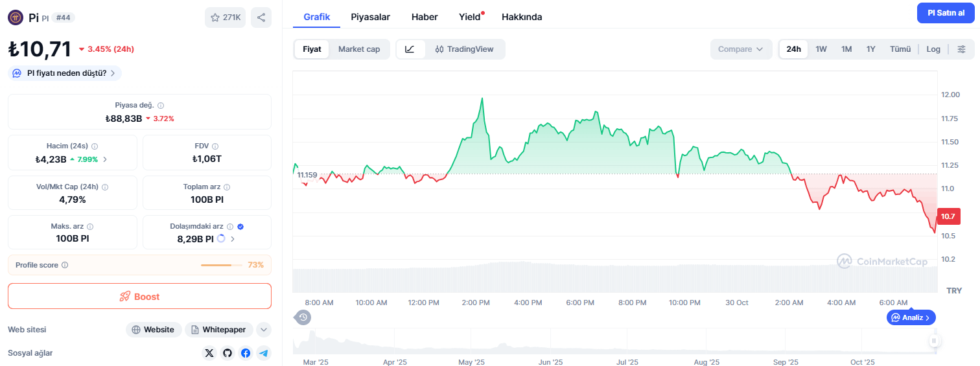Click the 3.45% (24h) change
The width and height of the screenshot is (980, 366).
tap(106, 49)
